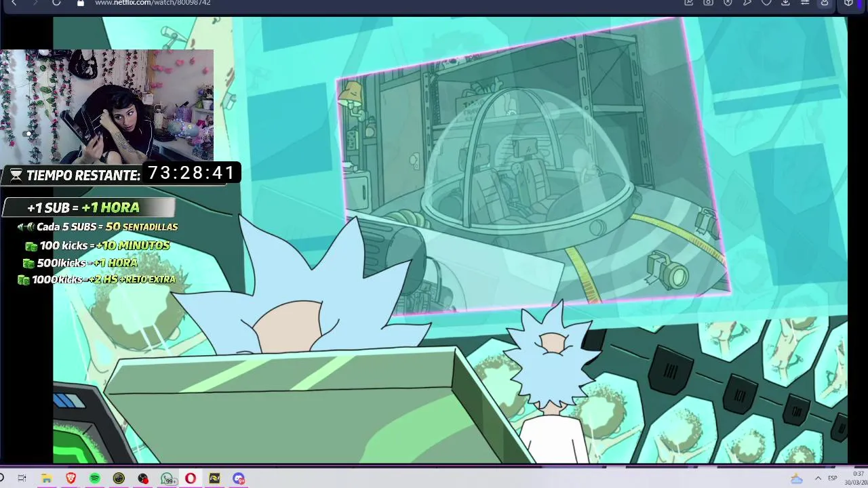Open site info via the padlock icon
The height and width of the screenshot is (488, 868).
[81, 3]
